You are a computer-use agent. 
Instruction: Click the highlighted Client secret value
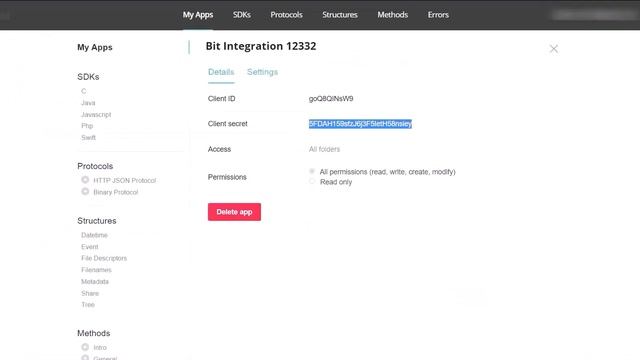[x=360, y=124]
